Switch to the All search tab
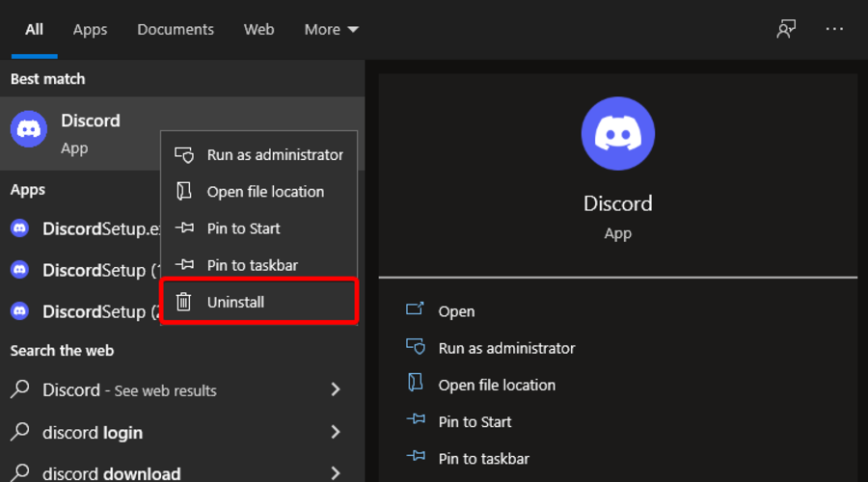This screenshot has height=482, width=868. tap(34, 29)
